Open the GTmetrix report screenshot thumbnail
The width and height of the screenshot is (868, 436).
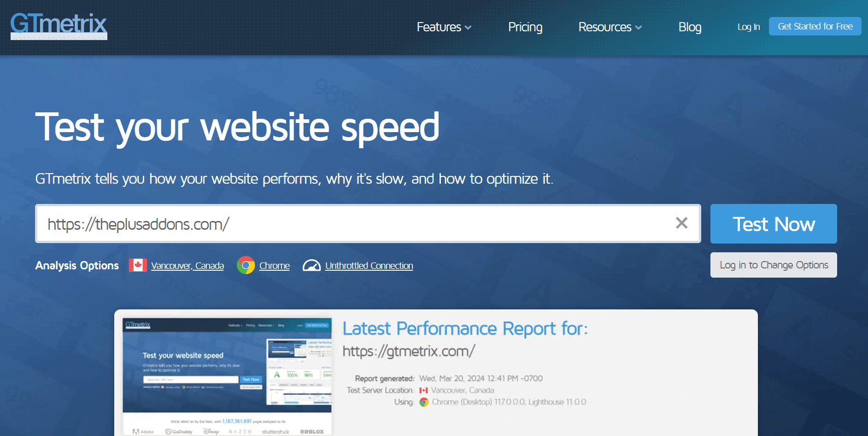pyautogui.click(x=227, y=376)
